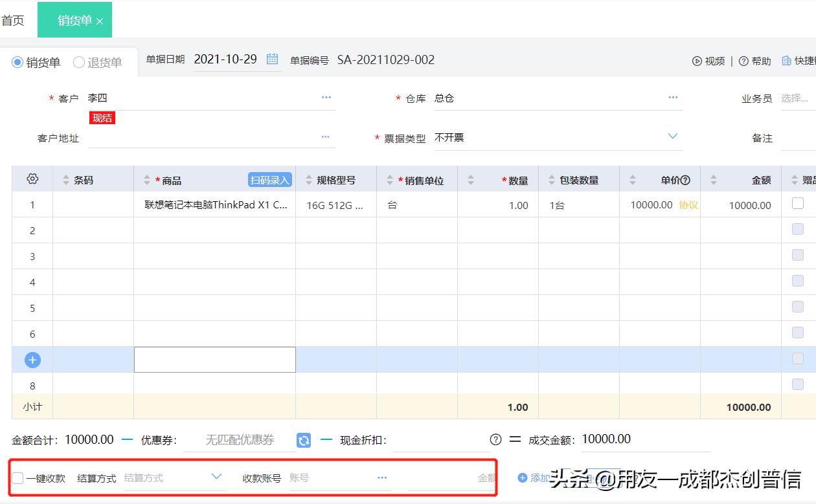Click the 快捷 icon at top right
This screenshot has width=816, height=504.
tap(786, 60)
